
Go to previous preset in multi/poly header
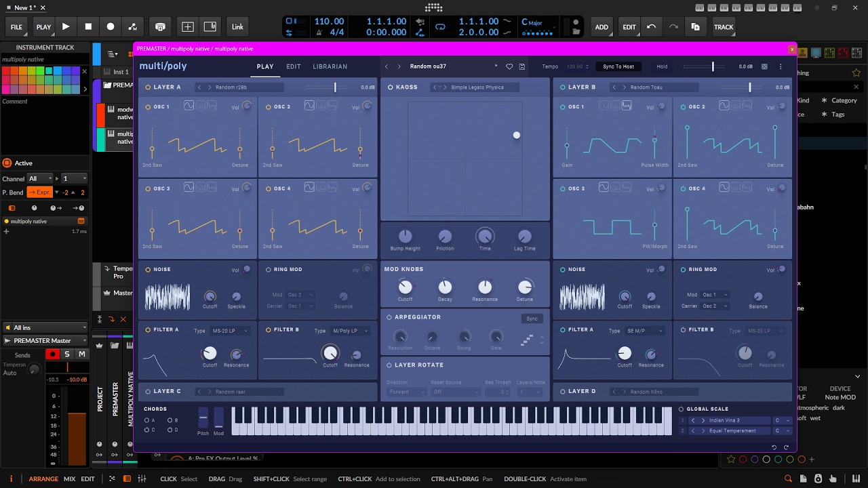pos(387,66)
